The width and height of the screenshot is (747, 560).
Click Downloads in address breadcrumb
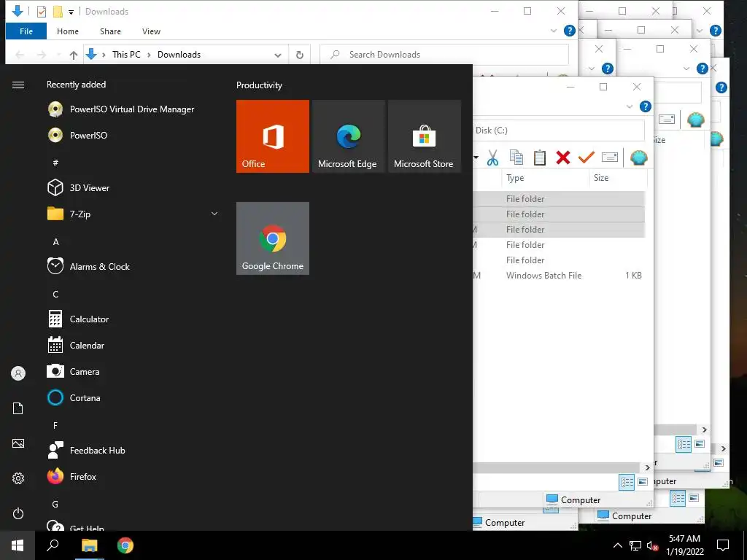coord(179,55)
